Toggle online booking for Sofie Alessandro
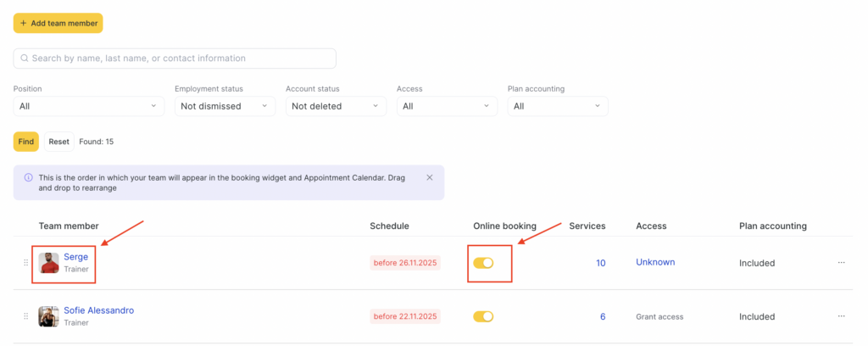This screenshot has height=346, width=868. click(x=483, y=316)
